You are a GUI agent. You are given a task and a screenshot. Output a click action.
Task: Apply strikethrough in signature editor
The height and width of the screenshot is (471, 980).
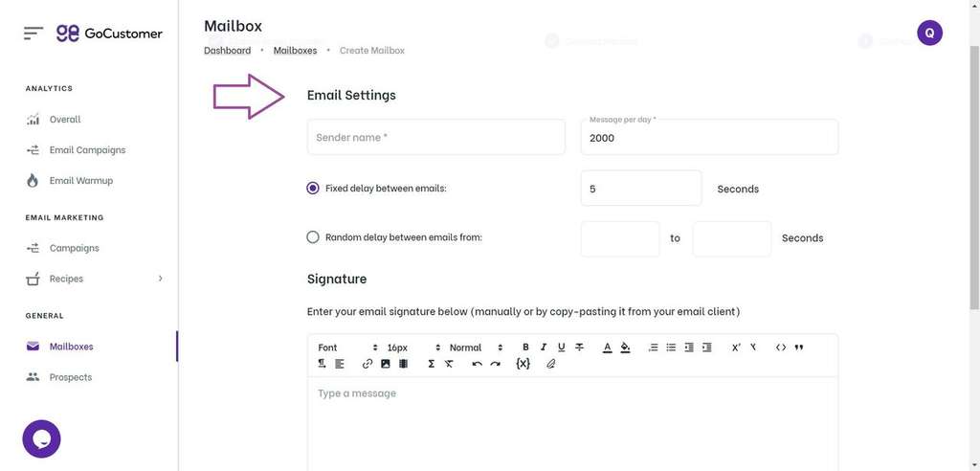click(x=579, y=348)
